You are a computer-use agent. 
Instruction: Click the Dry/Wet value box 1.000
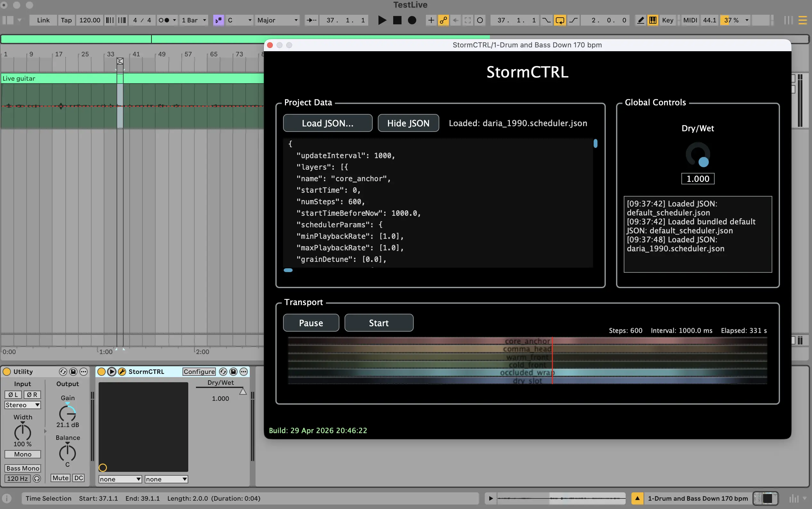[698, 179]
